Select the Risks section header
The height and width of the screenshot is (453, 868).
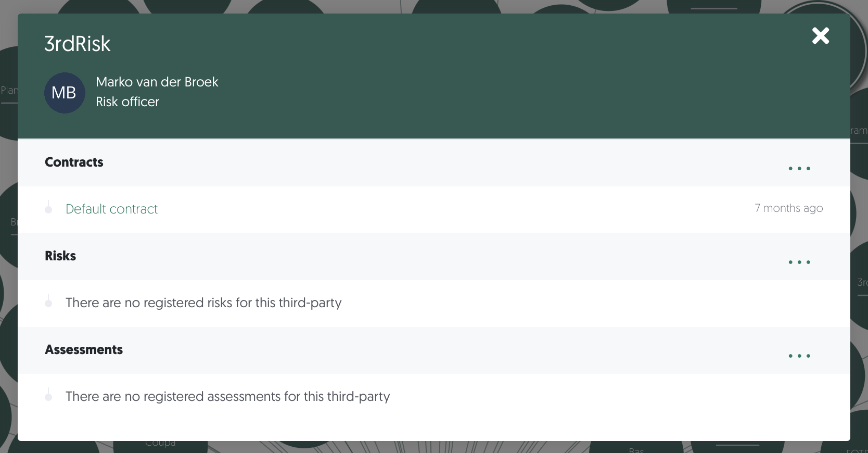click(60, 256)
